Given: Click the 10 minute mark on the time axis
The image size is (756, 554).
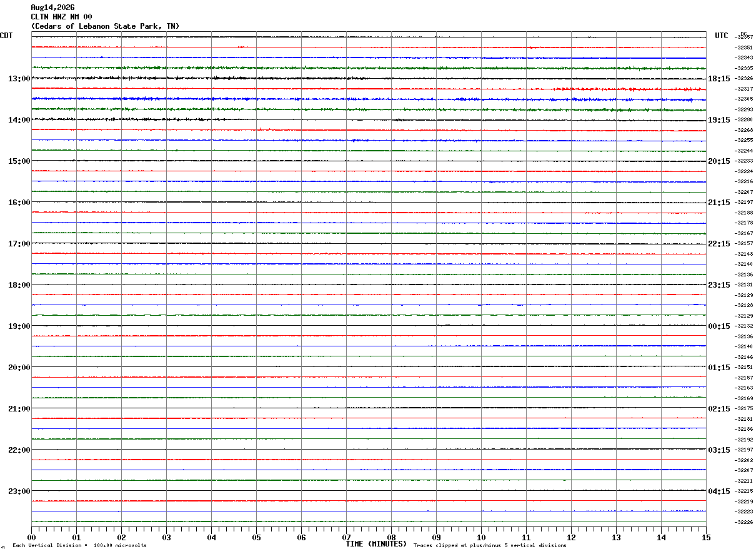Looking at the screenshot, I should [x=481, y=537].
